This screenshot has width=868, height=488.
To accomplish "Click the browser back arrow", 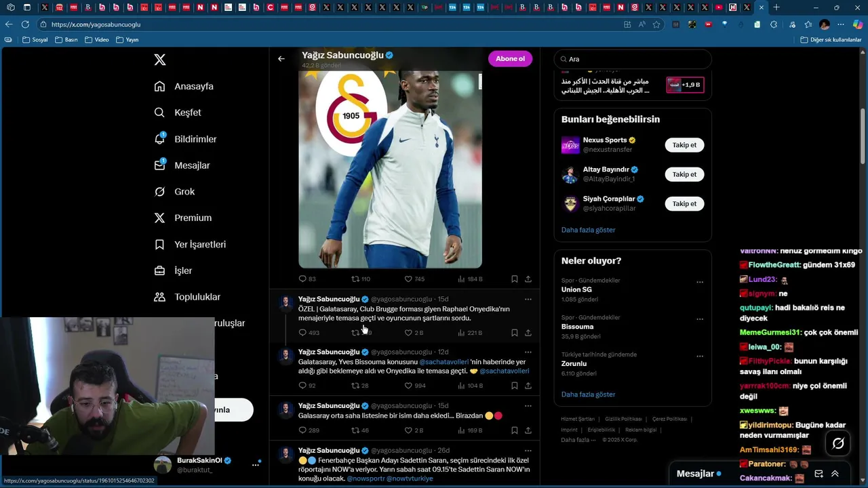I will click(x=9, y=24).
